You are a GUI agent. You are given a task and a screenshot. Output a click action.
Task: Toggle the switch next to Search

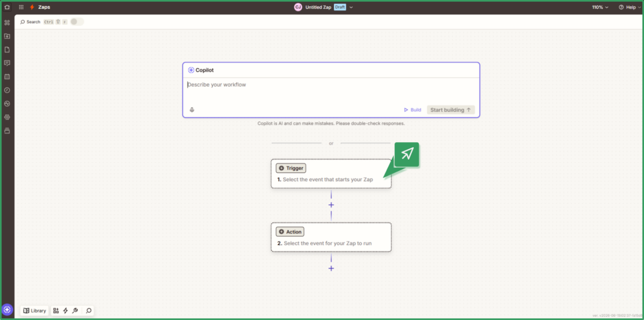click(x=77, y=22)
